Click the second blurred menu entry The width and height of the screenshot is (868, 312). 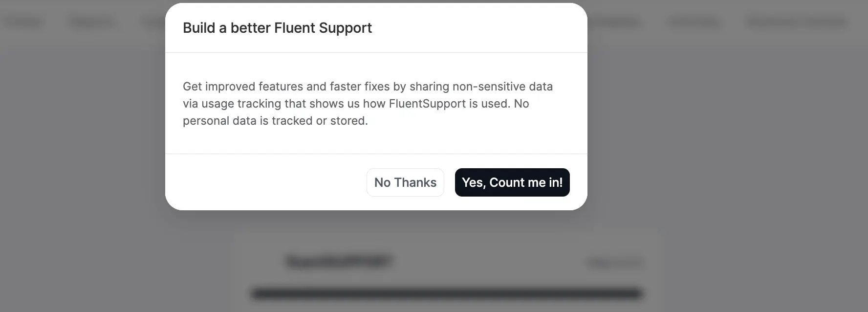(x=91, y=22)
